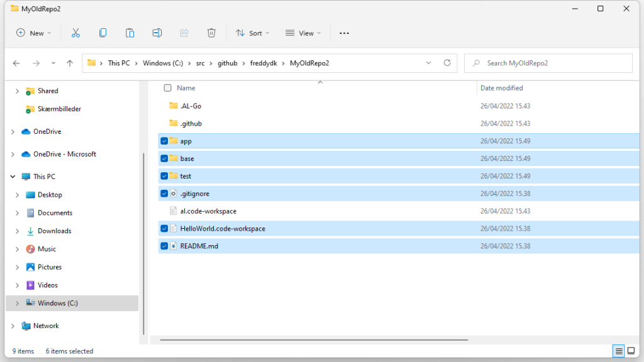Open the View menu
644x362 pixels.
(303, 33)
